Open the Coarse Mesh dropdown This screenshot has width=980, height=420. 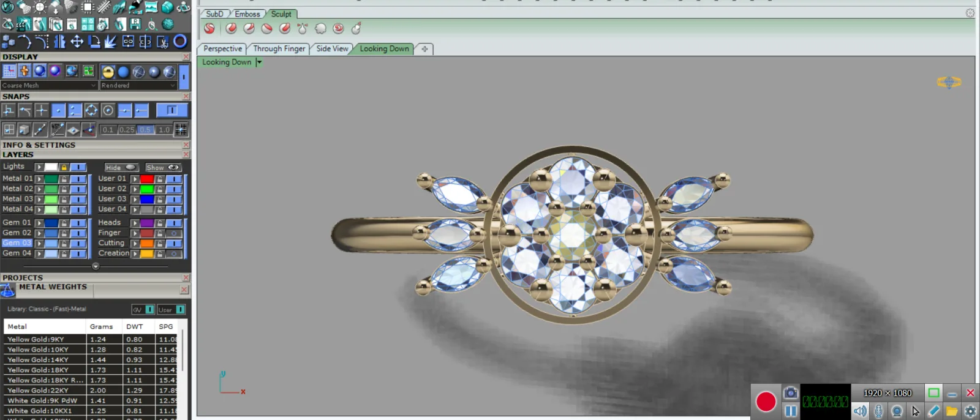pyautogui.click(x=49, y=85)
